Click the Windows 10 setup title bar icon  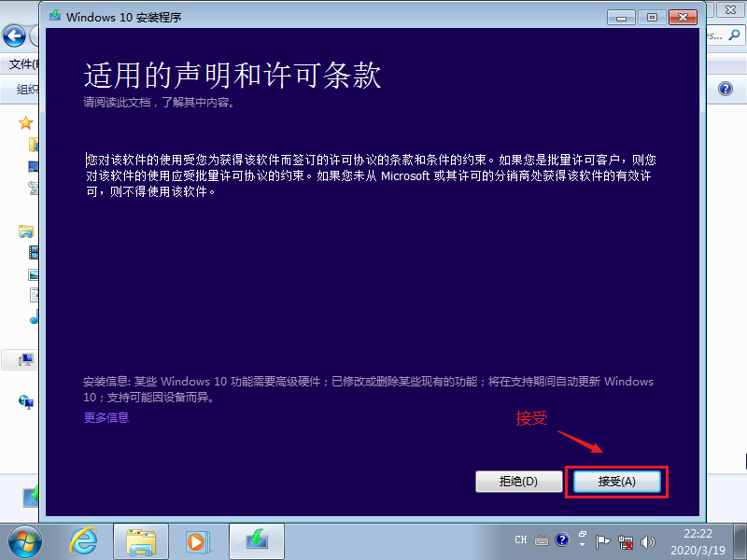coord(57,16)
